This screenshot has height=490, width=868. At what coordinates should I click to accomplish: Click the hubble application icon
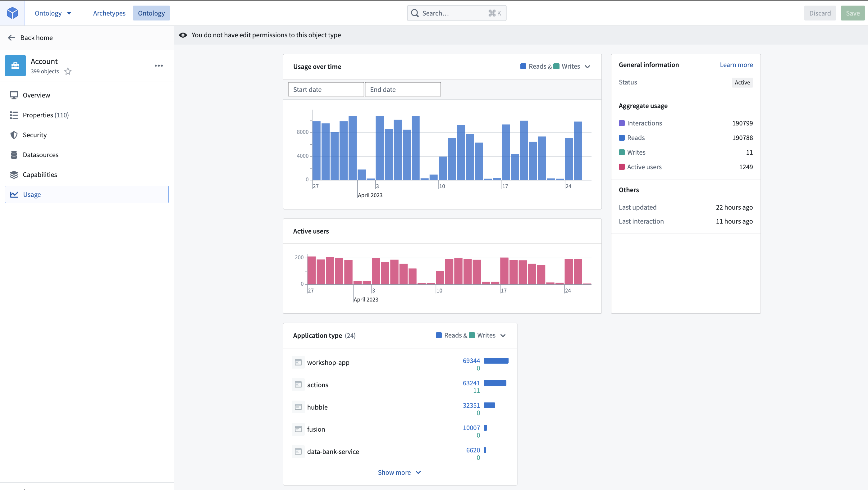pyautogui.click(x=298, y=407)
